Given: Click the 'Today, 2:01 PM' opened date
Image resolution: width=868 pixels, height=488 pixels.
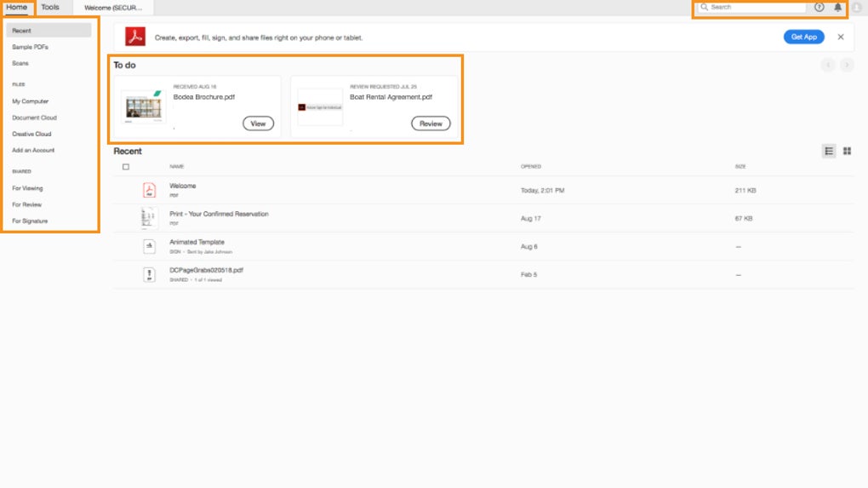Looking at the screenshot, I should 543,191.
